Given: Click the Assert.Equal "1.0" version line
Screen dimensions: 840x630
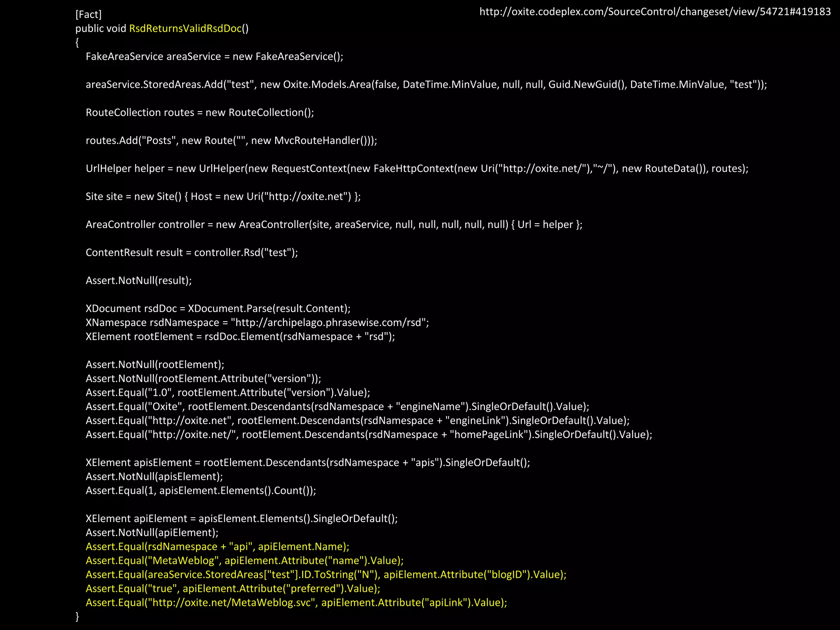Looking at the screenshot, I should pyautogui.click(x=228, y=393).
